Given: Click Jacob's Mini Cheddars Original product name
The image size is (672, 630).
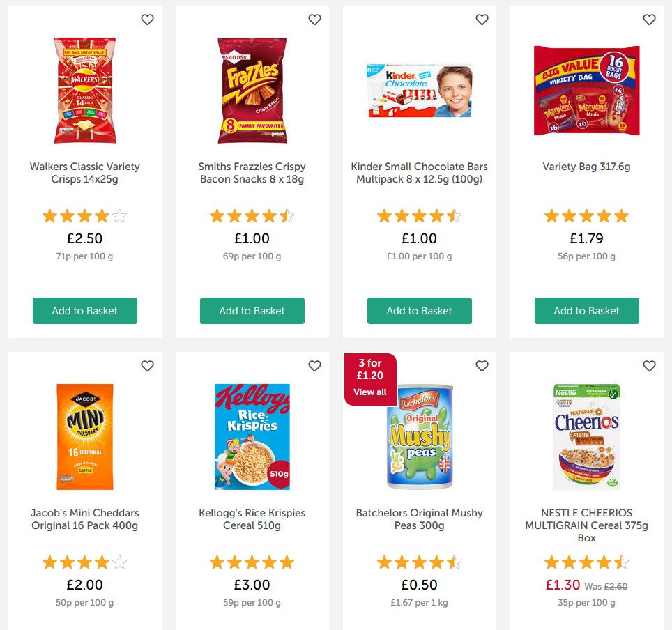Looking at the screenshot, I should (x=85, y=519).
